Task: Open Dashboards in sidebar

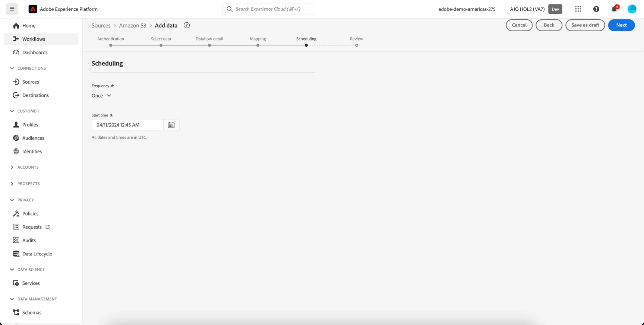Action: pos(41,52)
